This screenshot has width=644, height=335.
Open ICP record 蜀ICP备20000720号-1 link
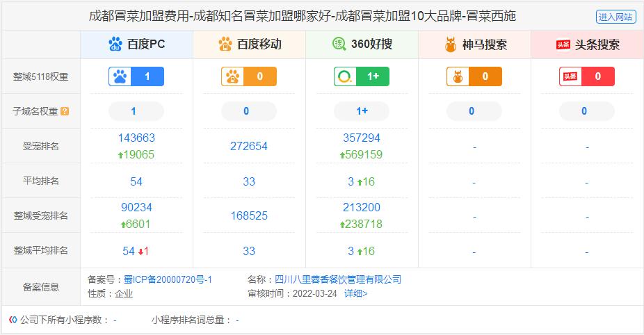click(x=168, y=279)
